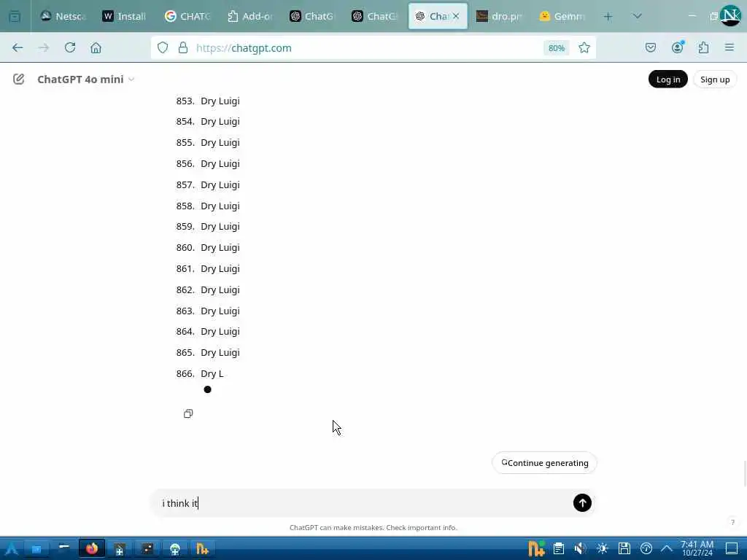Image resolution: width=747 pixels, height=560 pixels.
Task: Click the show desktop button in the taskbar
Action: point(732,549)
